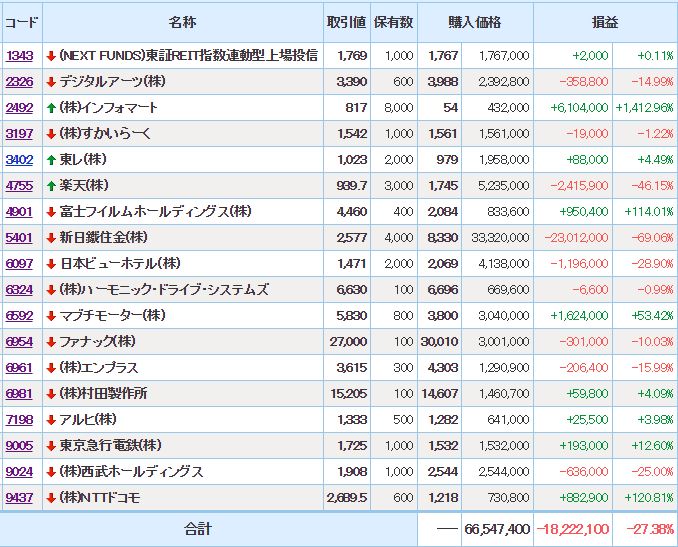Click the コード column header
678x547 pixels.
coord(21,22)
